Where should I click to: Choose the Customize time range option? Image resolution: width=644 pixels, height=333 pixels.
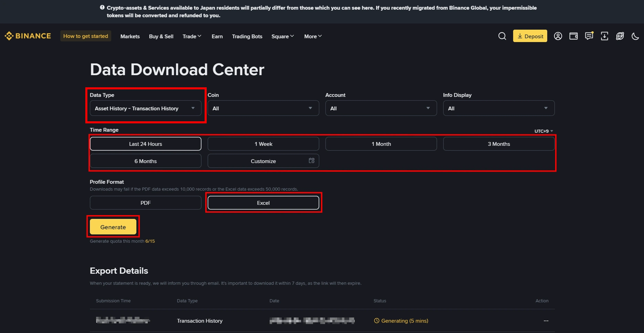point(263,161)
